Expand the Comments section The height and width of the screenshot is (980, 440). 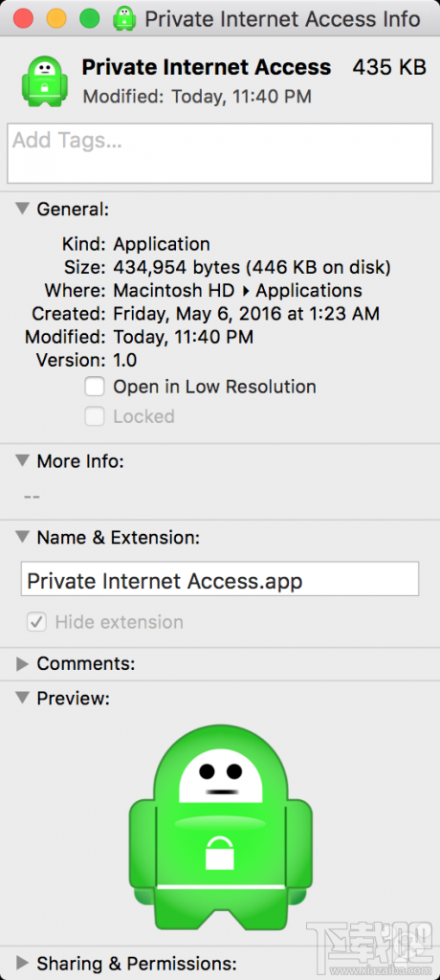[x=23, y=664]
